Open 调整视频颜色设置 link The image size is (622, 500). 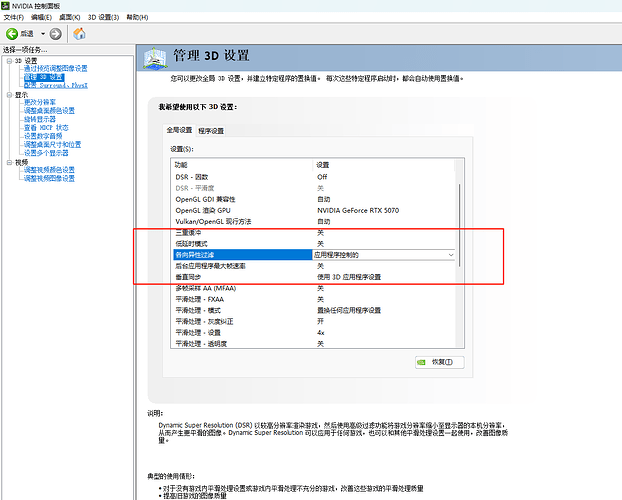(x=49, y=170)
